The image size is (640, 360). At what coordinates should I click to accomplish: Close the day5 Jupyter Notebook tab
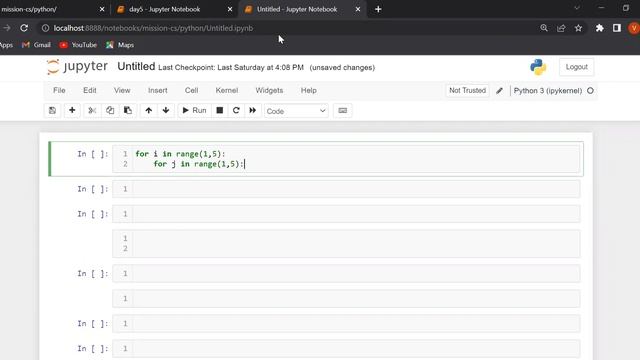click(230, 9)
